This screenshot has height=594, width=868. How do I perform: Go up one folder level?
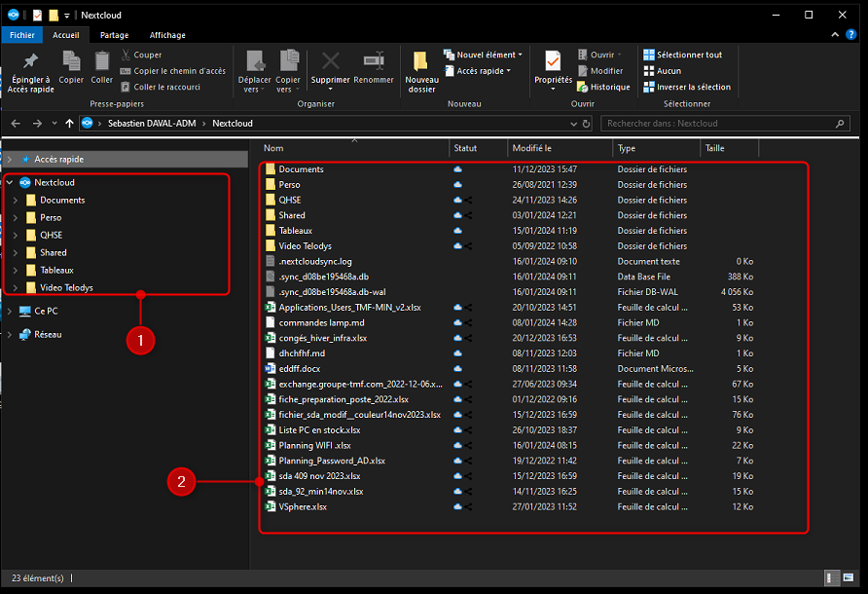(x=69, y=124)
